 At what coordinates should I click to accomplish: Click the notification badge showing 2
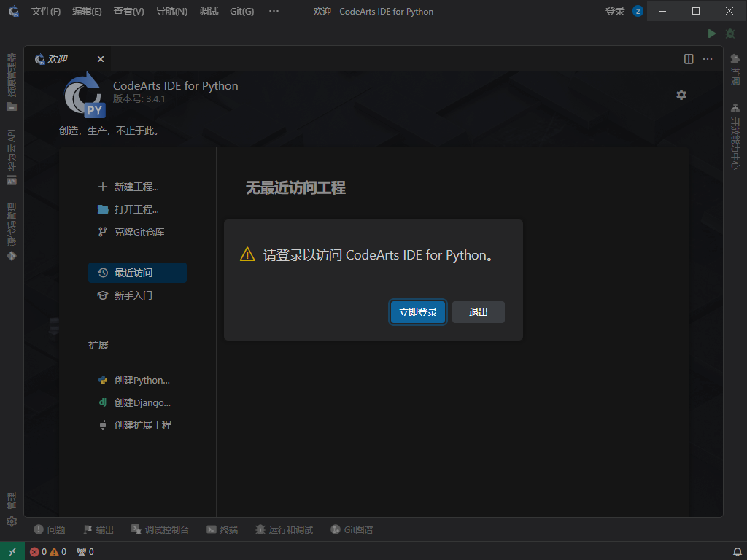click(x=638, y=11)
